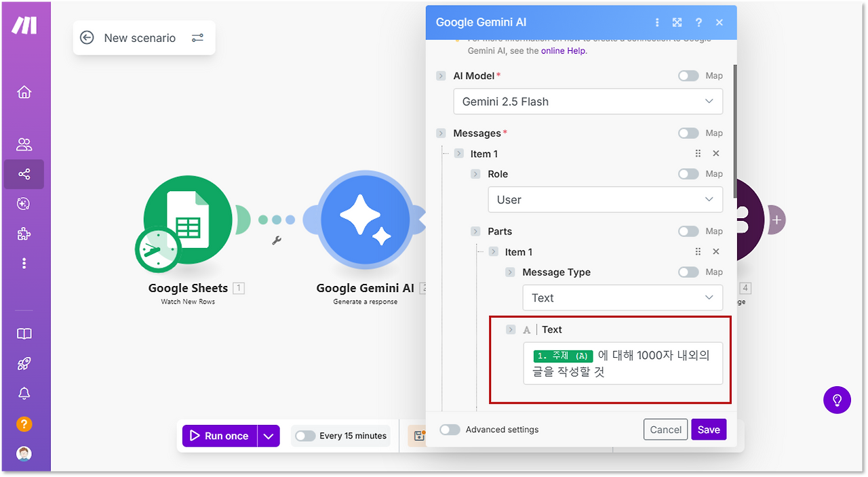The height and width of the screenshot is (477, 868).
Task: Collapse Messages Item 1 chevron
Action: pos(459,154)
